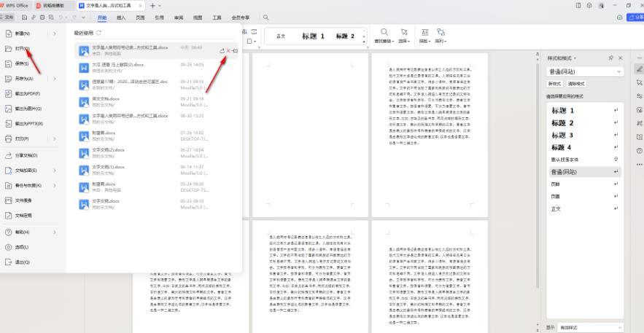This screenshot has width=644, height=333.
Task: Click the New (新建) document icon in File menu
Action: [x=9, y=34]
